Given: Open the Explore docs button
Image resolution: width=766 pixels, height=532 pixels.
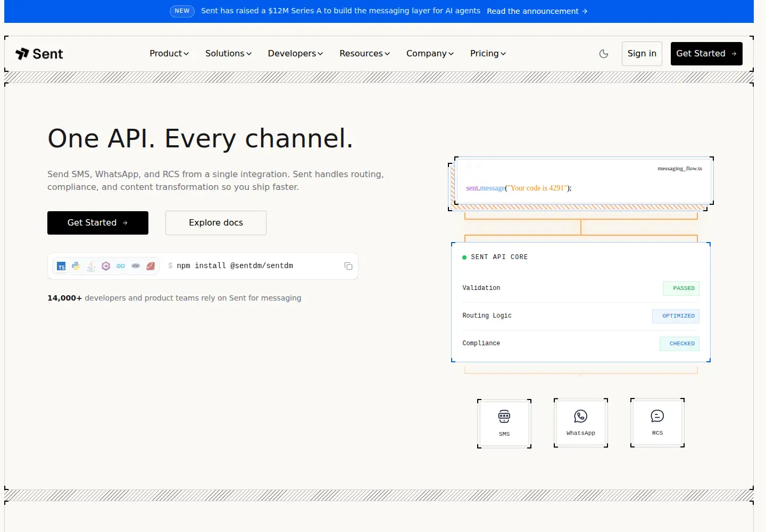Looking at the screenshot, I should tap(216, 223).
